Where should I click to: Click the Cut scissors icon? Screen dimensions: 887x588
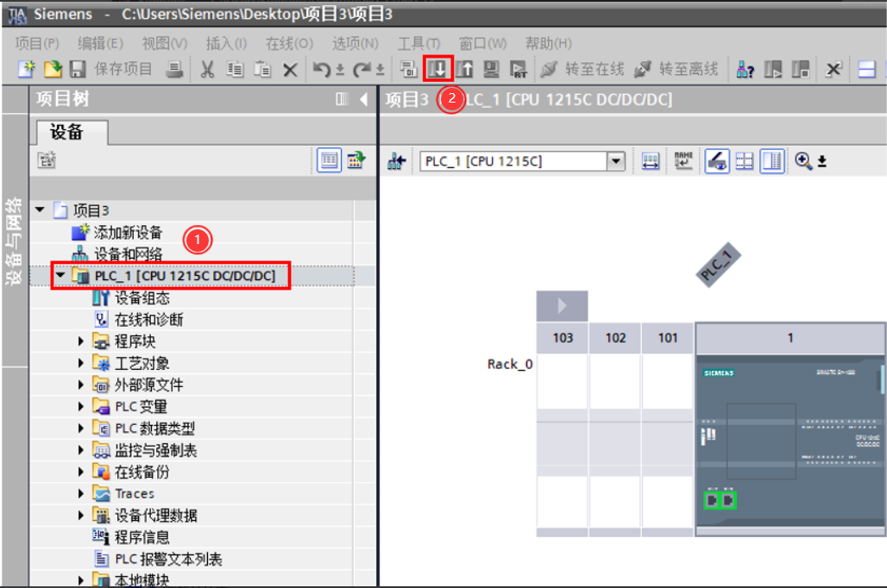click(207, 70)
